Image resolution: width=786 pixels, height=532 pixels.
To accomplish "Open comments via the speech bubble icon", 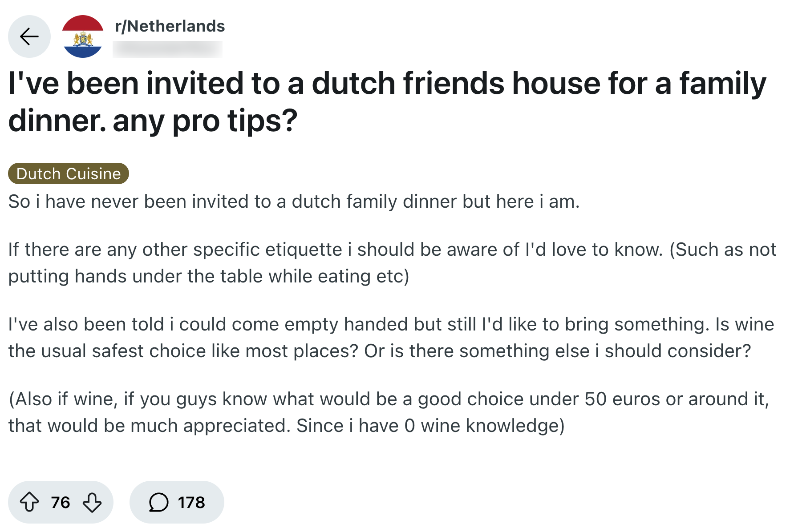I will click(x=158, y=502).
